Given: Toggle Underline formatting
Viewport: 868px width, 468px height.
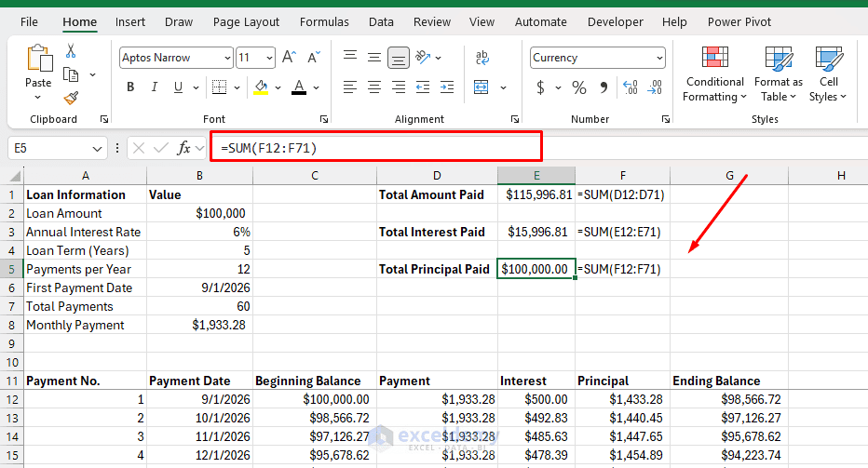Looking at the screenshot, I should point(178,87).
